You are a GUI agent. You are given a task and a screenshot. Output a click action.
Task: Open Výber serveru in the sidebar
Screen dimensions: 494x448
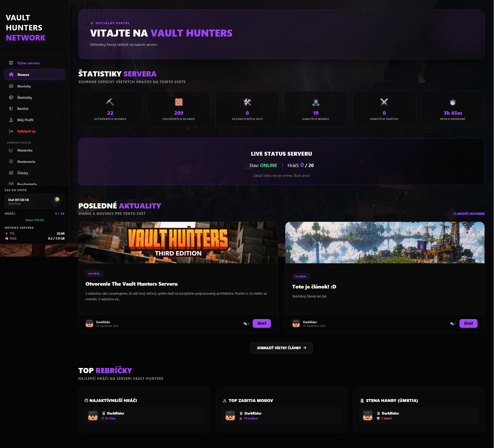pos(34,63)
